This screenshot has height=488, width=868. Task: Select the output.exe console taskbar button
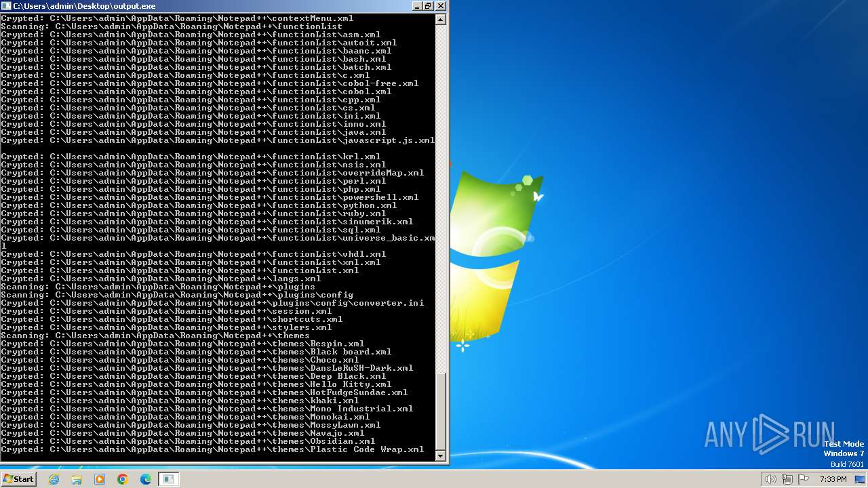click(169, 479)
